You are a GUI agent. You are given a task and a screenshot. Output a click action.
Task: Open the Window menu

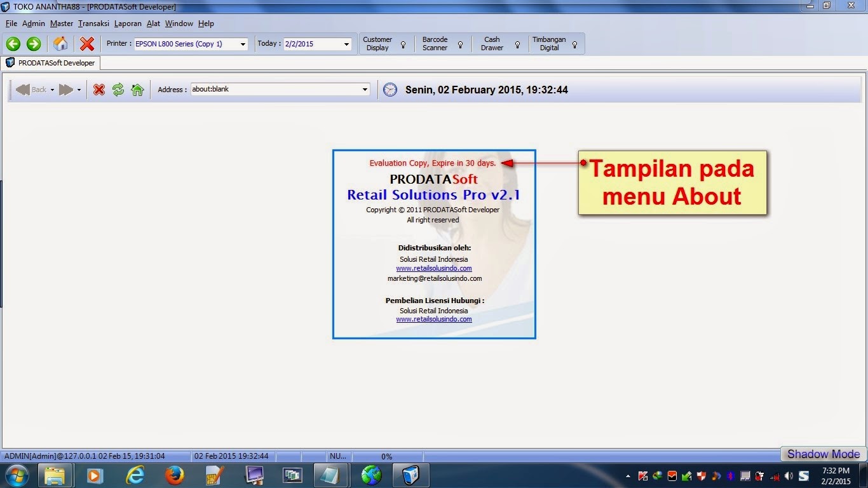pyautogui.click(x=179, y=24)
